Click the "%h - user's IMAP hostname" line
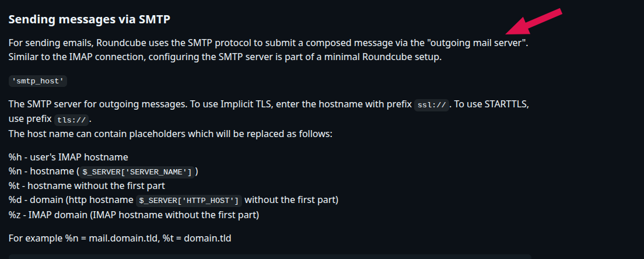 68,157
